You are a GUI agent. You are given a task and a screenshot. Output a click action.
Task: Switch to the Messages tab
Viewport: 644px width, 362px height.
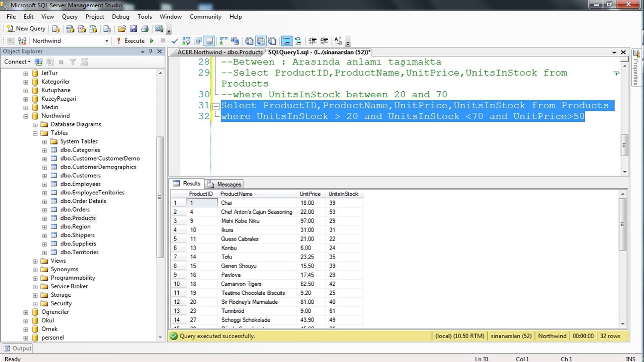[x=224, y=184]
